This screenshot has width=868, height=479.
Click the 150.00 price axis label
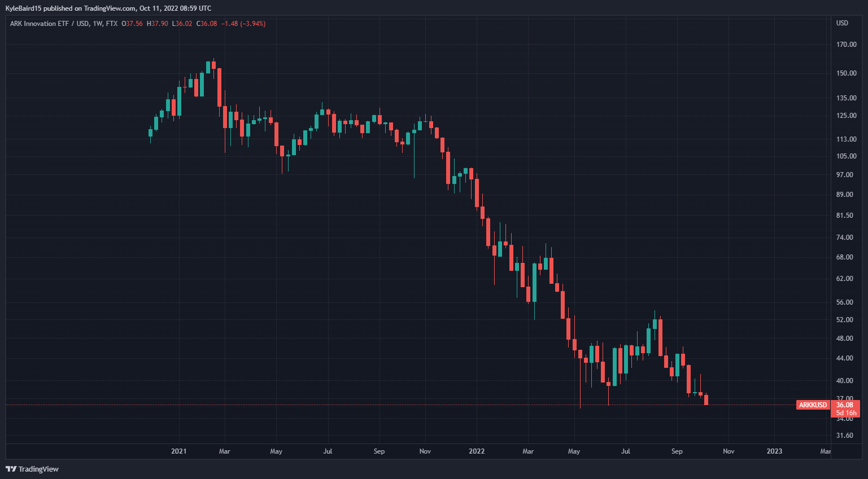point(846,73)
